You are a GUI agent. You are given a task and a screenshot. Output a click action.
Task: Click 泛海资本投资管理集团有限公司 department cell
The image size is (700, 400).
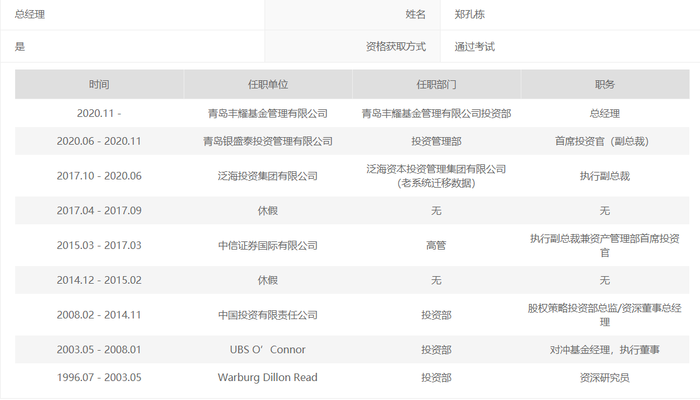pos(436,176)
